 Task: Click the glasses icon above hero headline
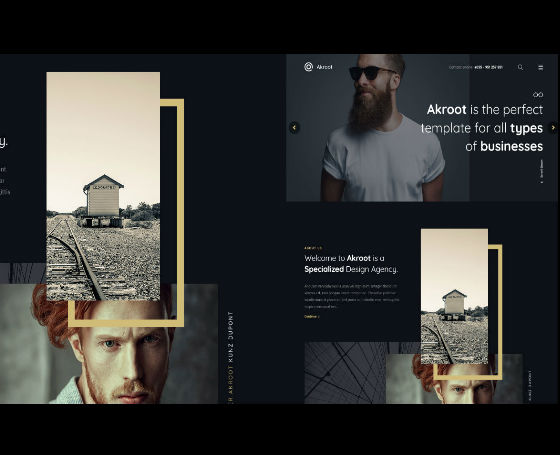pos(538,95)
